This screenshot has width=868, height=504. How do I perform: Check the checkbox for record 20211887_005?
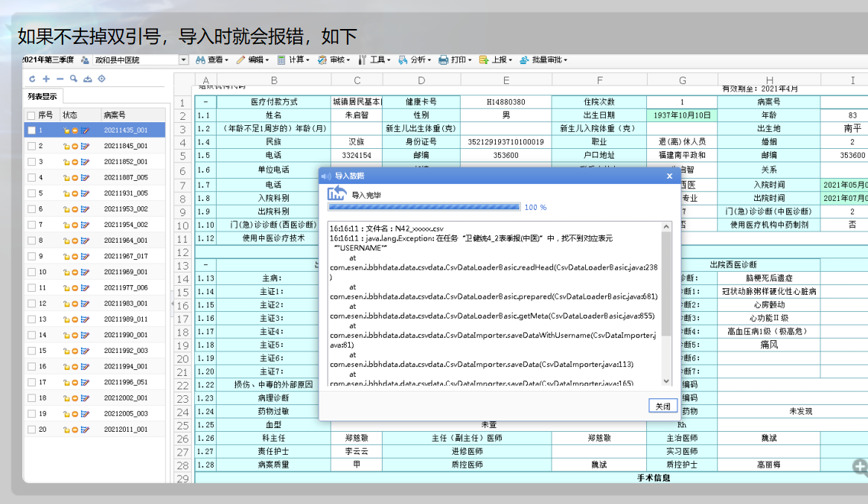click(x=31, y=178)
